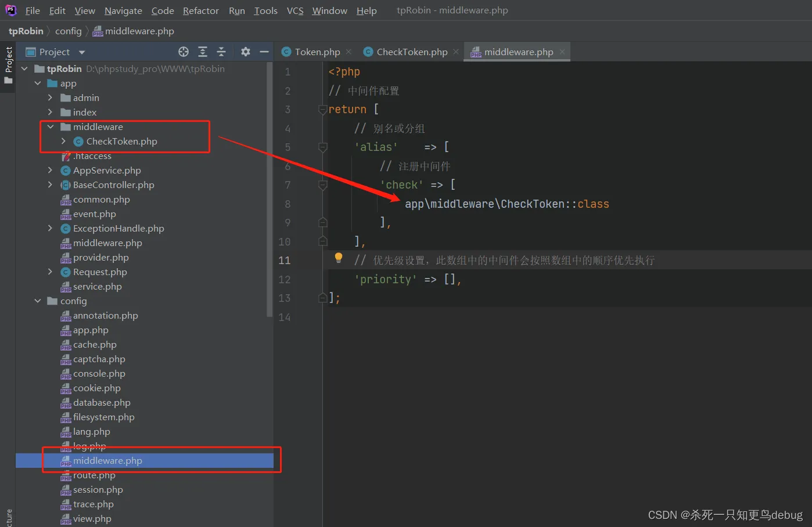
Task: Expand the ExceptionHandle.php node
Action: (x=50, y=228)
